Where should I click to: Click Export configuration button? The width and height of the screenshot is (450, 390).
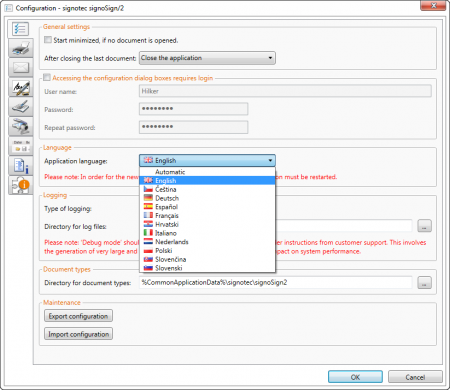tap(78, 316)
